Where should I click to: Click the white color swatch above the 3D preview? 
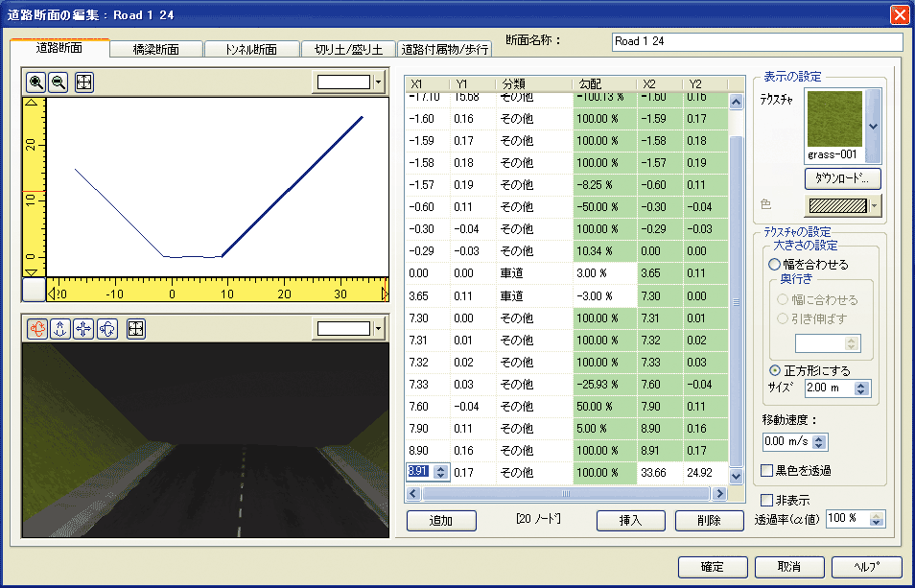[x=343, y=329]
